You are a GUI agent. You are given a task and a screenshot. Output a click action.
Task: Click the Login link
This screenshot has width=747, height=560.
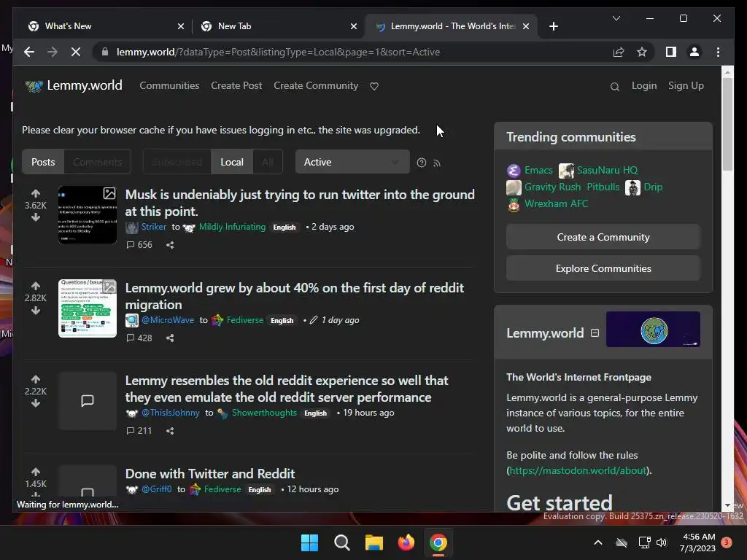(644, 86)
